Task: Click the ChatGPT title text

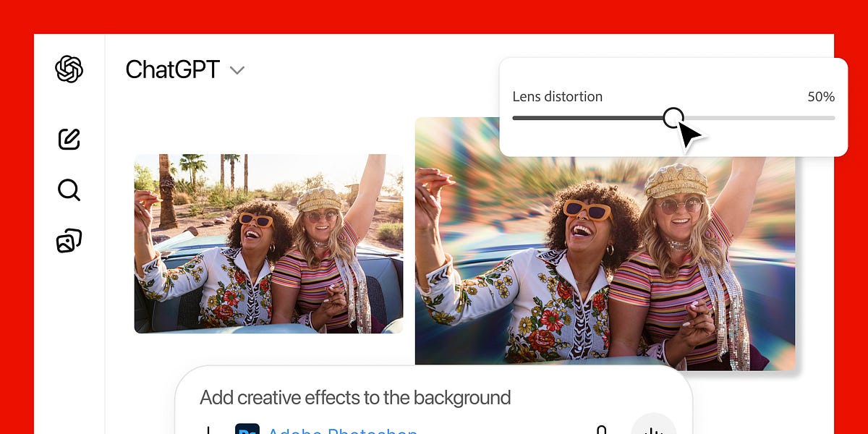Action: coord(172,69)
